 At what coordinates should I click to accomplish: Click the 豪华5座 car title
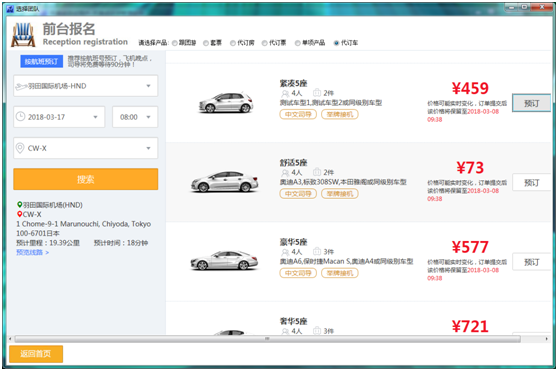tap(293, 242)
